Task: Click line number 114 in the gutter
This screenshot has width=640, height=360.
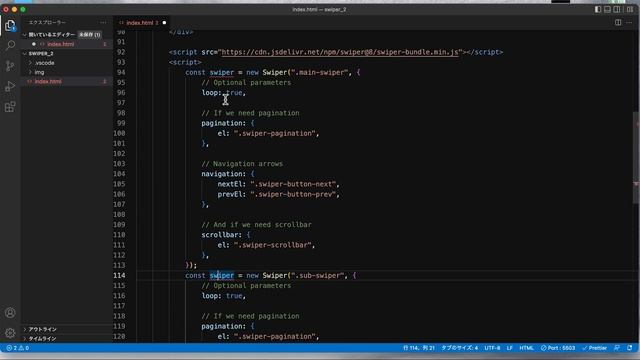Action: click(x=119, y=276)
